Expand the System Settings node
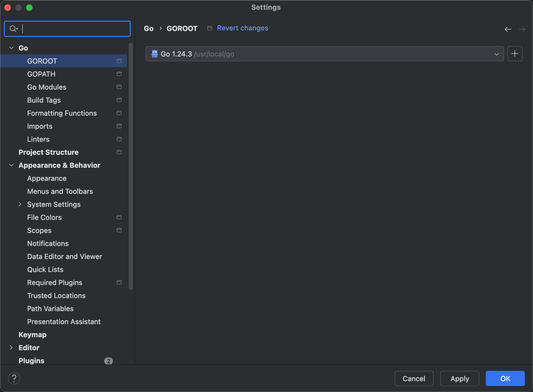 pyautogui.click(x=20, y=204)
